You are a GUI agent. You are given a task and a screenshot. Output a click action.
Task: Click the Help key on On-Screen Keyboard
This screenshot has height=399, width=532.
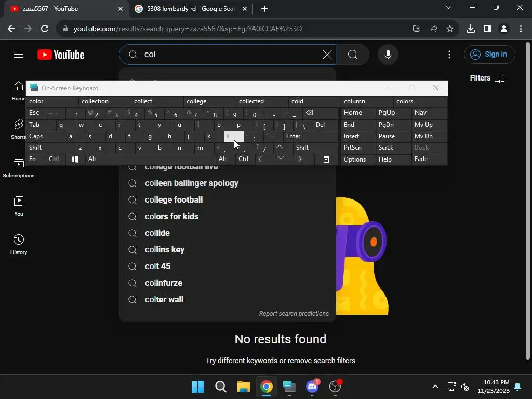[393, 159]
